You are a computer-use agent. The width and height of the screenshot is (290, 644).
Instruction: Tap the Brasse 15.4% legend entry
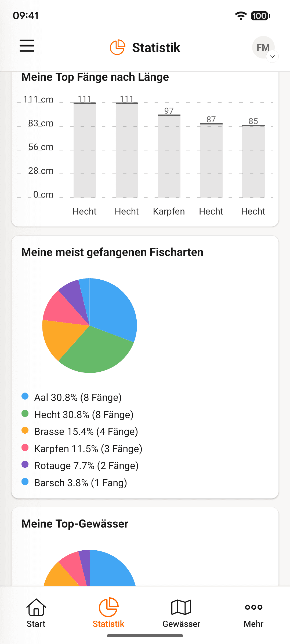80,431
